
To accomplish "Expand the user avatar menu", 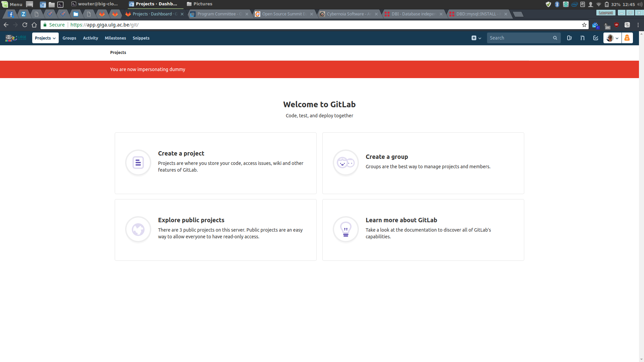I will point(612,38).
